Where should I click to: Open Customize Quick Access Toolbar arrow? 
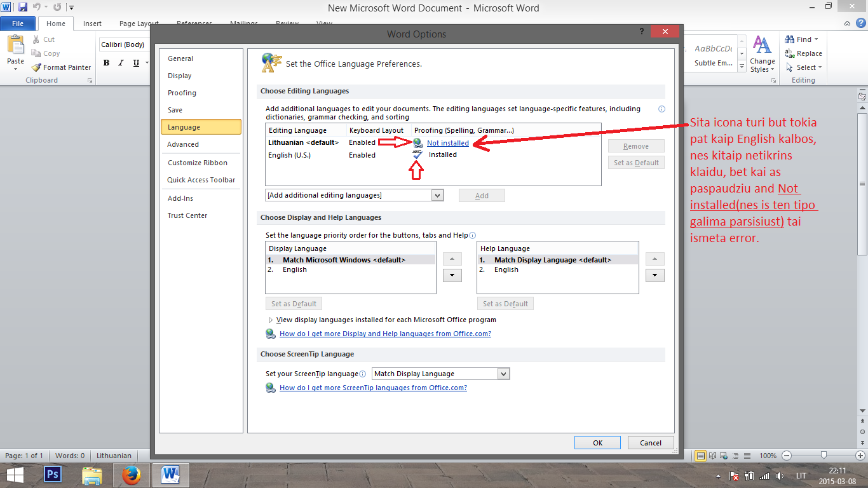click(71, 8)
